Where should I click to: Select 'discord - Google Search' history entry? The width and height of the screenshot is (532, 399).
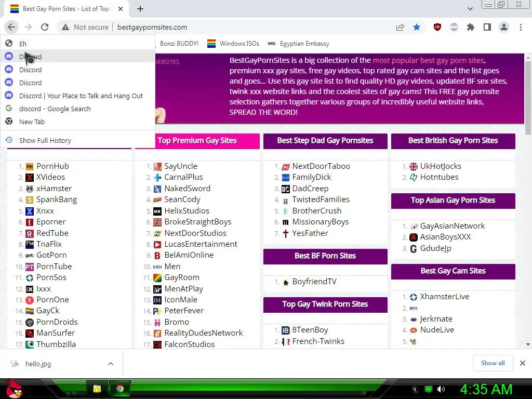point(78,109)
